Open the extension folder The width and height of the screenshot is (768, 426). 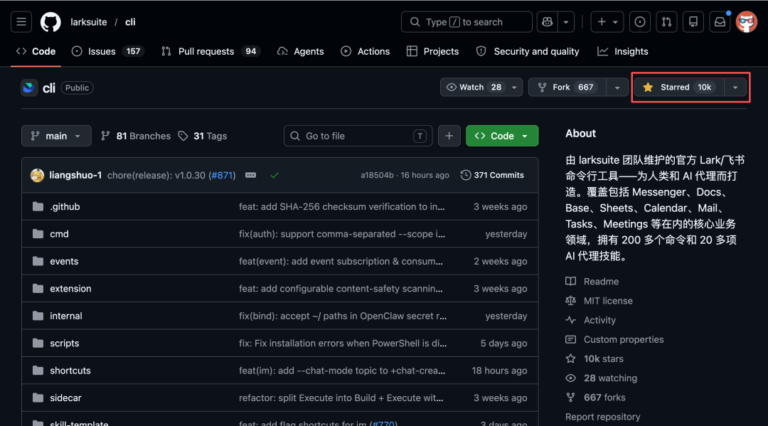(x=71, y=289)
